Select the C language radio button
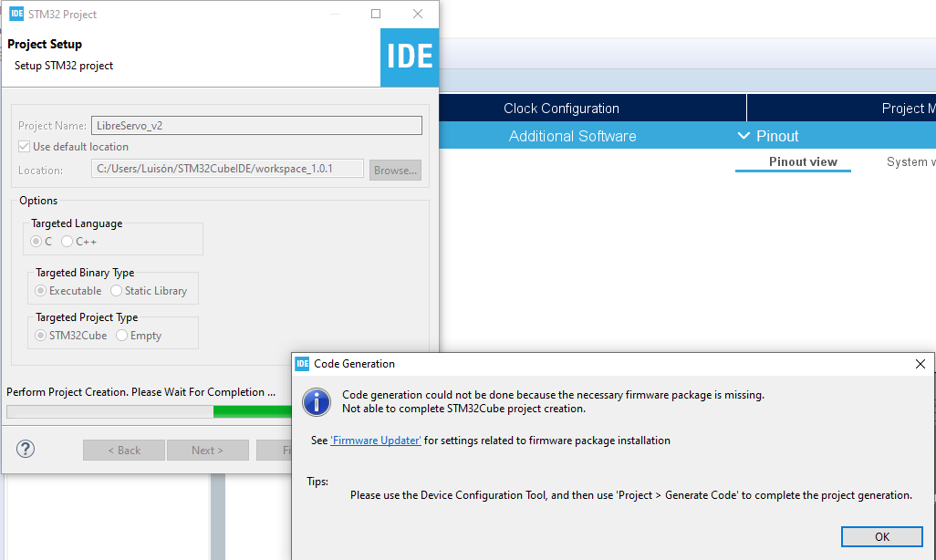The height and width of the screenshot is (560, 936). point(36,241)
